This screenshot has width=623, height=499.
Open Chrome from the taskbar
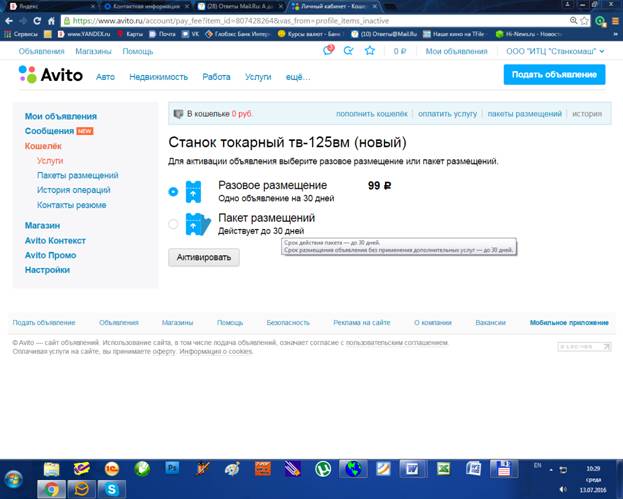click(x=51, y=489)
